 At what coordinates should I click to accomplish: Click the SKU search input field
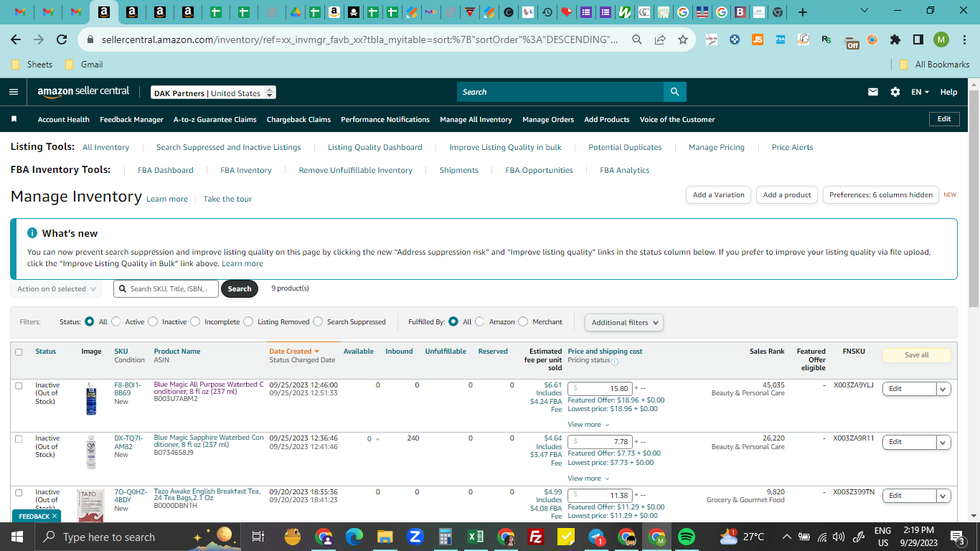point(166,289)
